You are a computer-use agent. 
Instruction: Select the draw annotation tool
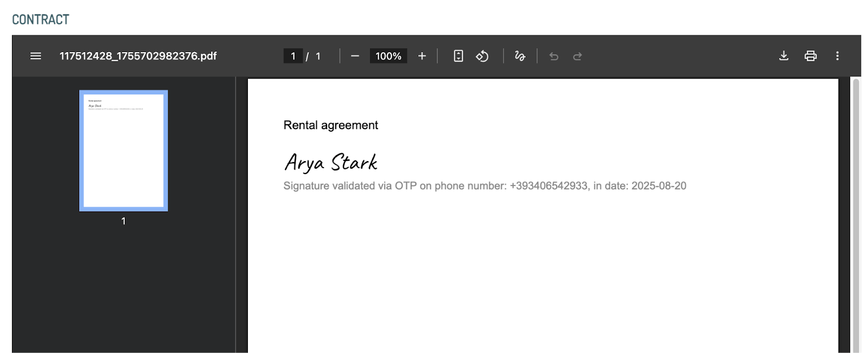point(520,56)
